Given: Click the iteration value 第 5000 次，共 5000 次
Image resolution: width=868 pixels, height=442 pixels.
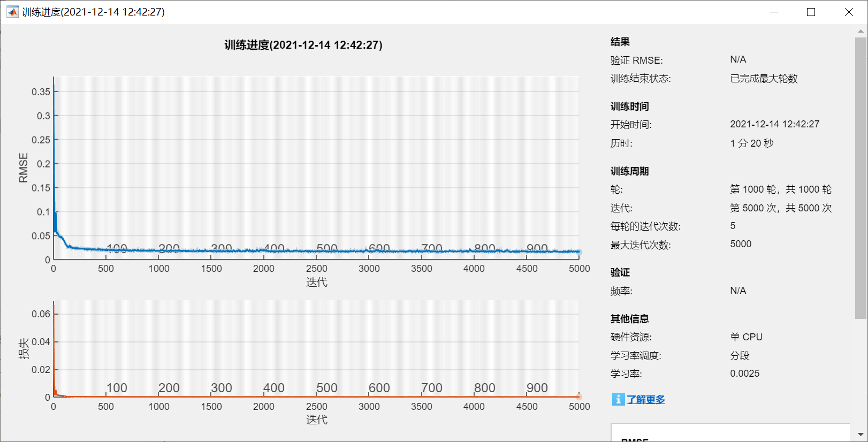Looking at the screenshot, I should coord(781,208).
